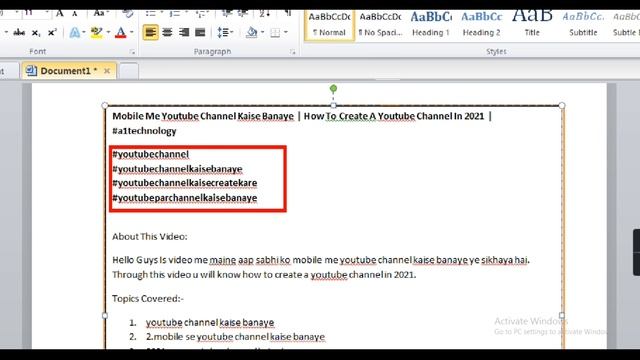Image resolution: width=640 pixels, height=360 pixels.
Task: Apply Title style
Action: tap(532, 25)
